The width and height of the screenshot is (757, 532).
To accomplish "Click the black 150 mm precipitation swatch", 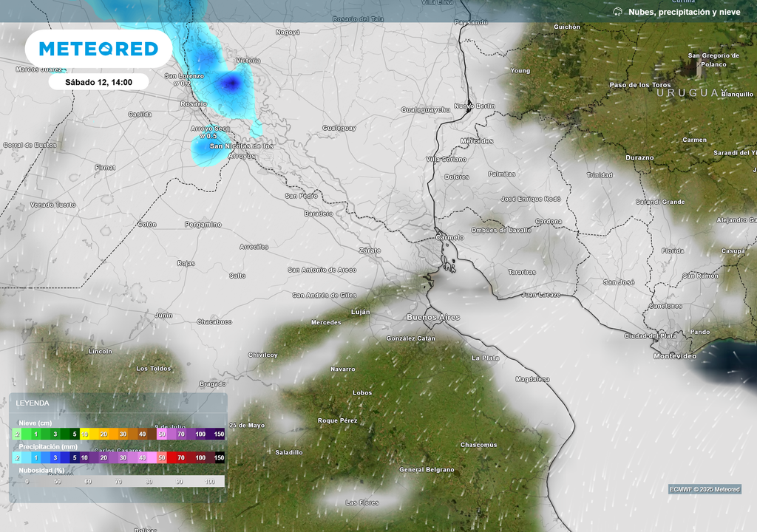I will pyautogui.click(x=219, y=458).
